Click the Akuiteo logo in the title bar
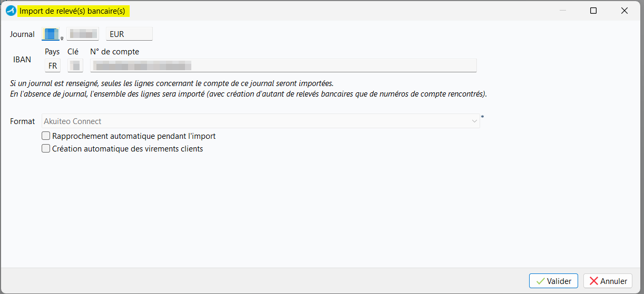 (x=11, y=11)
